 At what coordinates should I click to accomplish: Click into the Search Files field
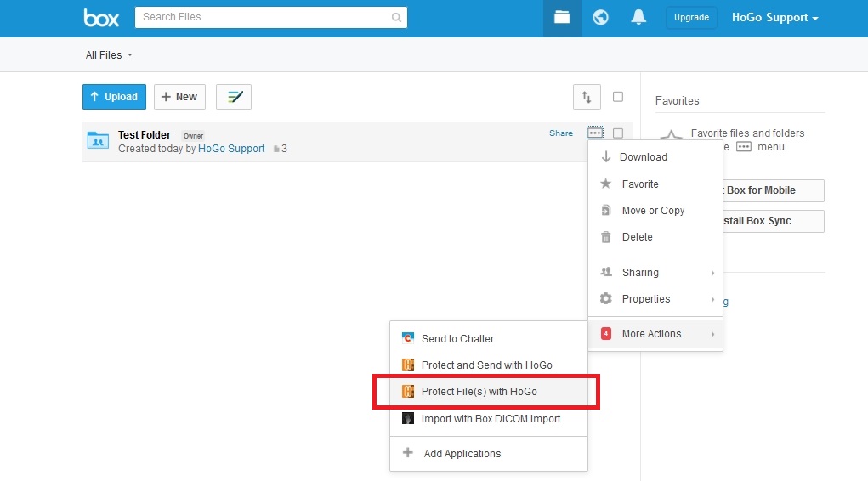coord(264,17)
